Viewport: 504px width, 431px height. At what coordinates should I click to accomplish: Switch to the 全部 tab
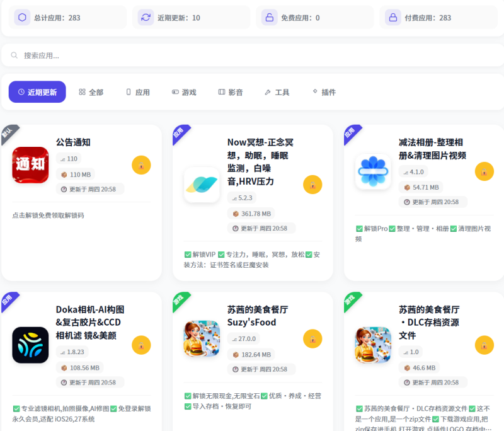coord(91,92)
